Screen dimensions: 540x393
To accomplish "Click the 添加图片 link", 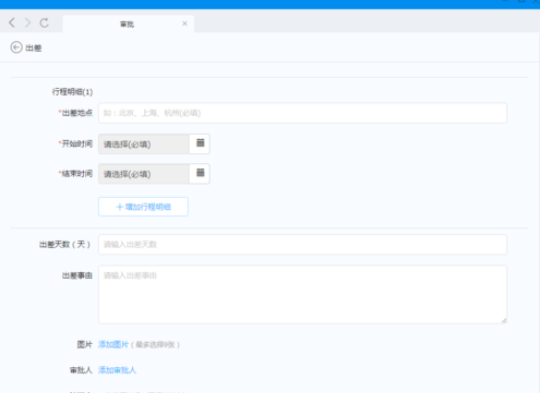I will [113, 344].
